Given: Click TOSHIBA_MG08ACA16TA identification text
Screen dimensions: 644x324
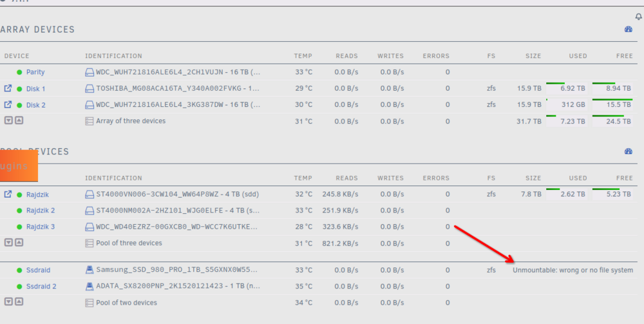Looking at the screenshot, I should click(178, 89).
